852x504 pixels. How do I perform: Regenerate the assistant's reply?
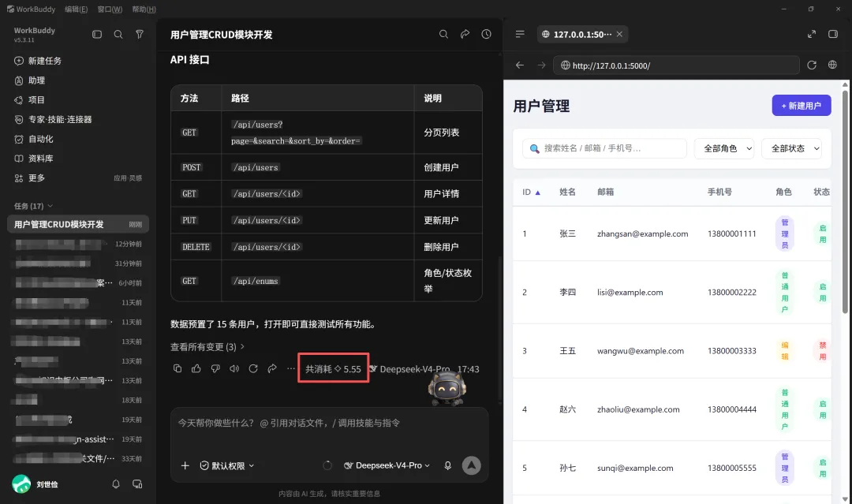(x=253, y=369)
